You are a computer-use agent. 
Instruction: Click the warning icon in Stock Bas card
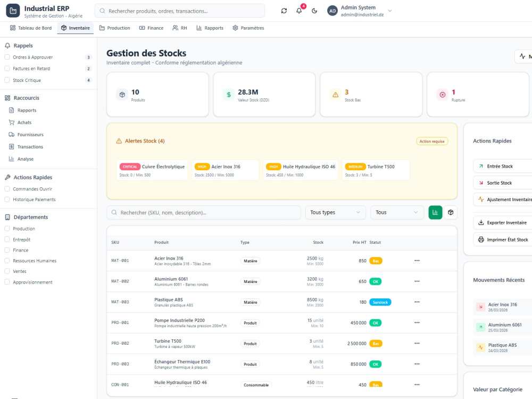tap(335, 95)
